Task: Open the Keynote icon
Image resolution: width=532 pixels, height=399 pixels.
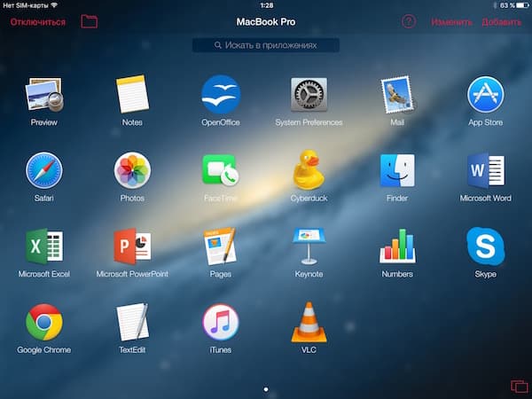Action: point(309,246)
